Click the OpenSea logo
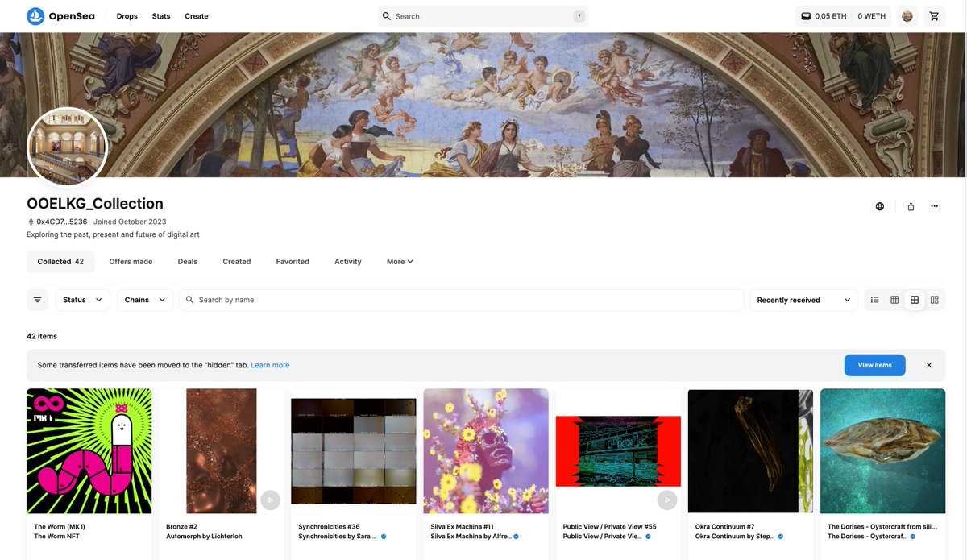The image size is (967, 560). coord(60,16)
